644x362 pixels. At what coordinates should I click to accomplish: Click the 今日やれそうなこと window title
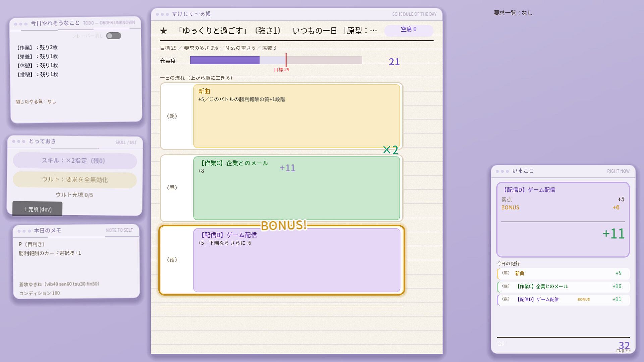(55, 23)
